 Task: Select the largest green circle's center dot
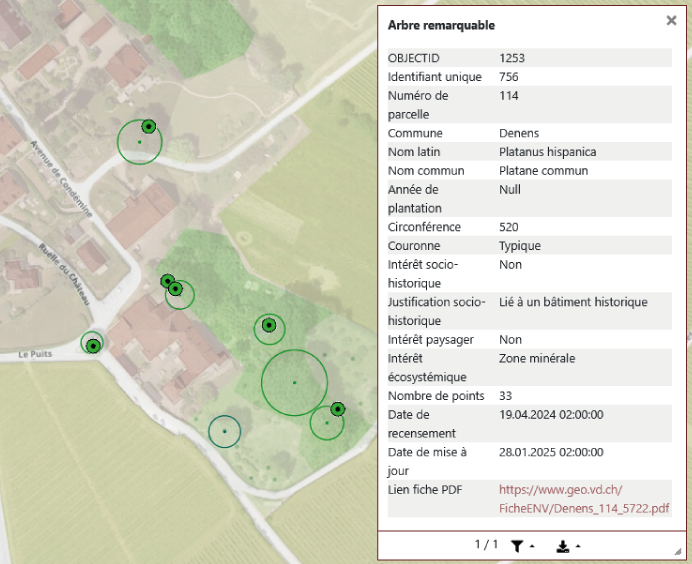294,382
